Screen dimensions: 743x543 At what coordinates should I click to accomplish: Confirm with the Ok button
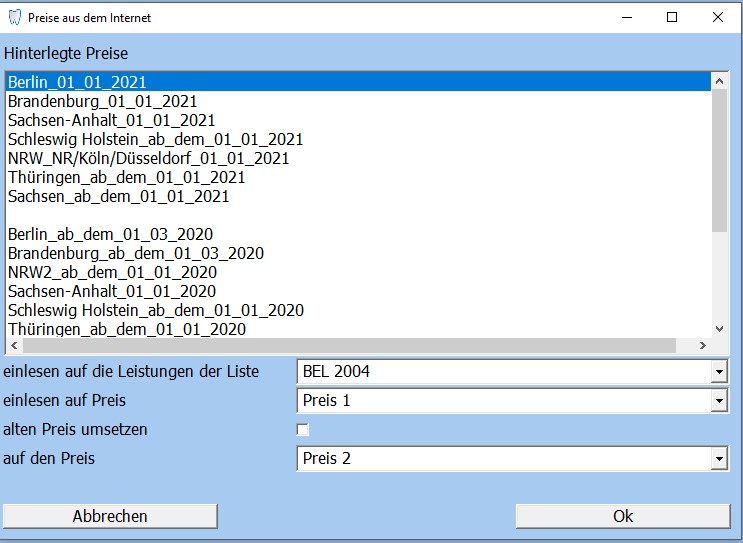[x=622, y=516]
